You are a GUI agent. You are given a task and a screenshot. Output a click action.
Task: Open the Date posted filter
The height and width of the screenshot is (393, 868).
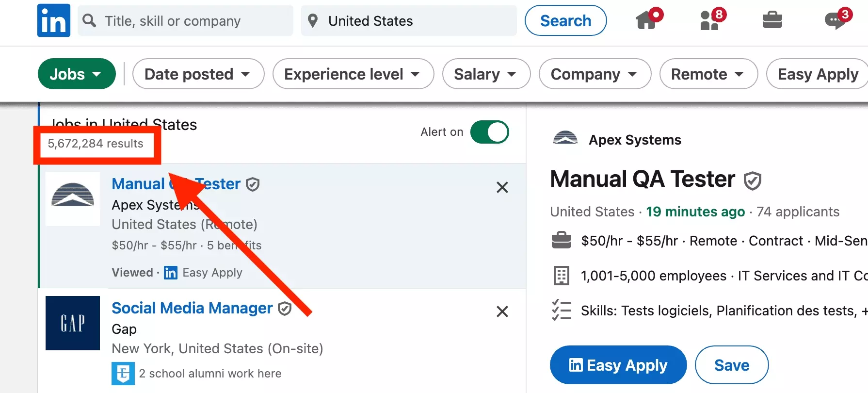point(198,74)
